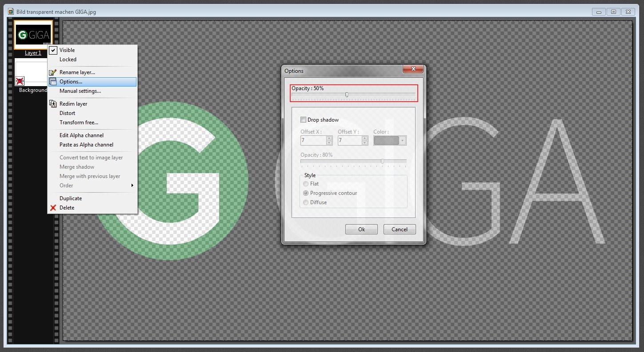Minimize the image window
Viewport: 644px width, 352px height.
click(600, 12)
